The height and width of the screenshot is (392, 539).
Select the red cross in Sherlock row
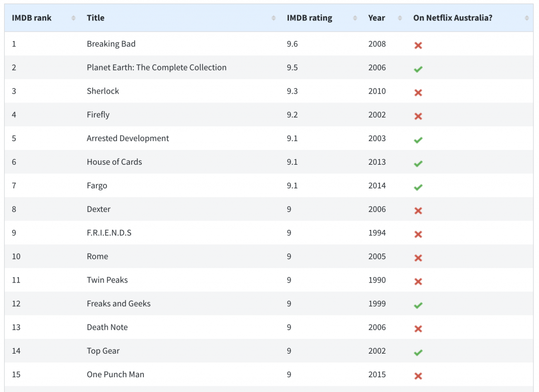[x=418, y=93]
